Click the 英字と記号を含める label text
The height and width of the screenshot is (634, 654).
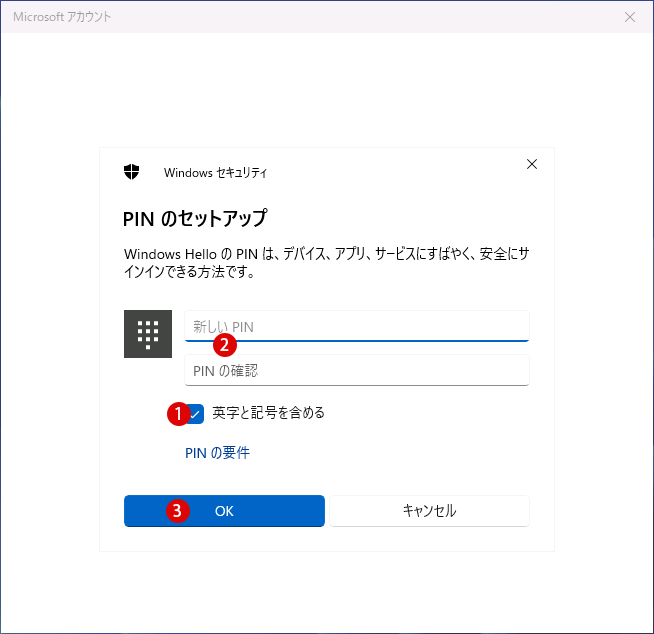(x=269, y=413)
